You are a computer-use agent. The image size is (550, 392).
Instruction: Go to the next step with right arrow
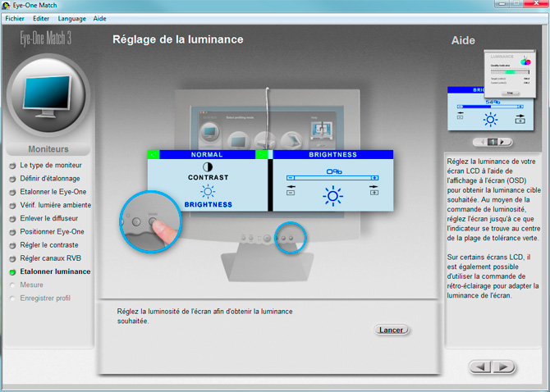[x=504, y=367]
